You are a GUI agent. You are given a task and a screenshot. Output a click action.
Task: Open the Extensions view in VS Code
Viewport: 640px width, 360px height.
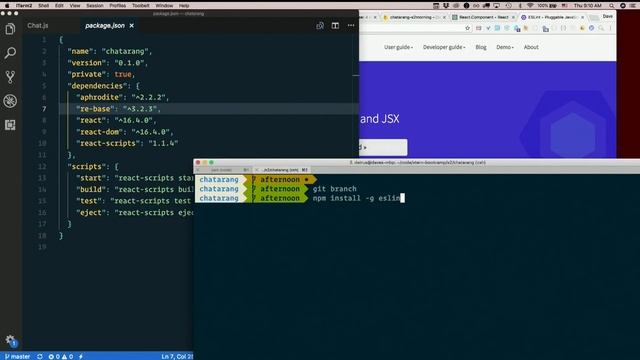pyautogui.click(x=10, y=125)
